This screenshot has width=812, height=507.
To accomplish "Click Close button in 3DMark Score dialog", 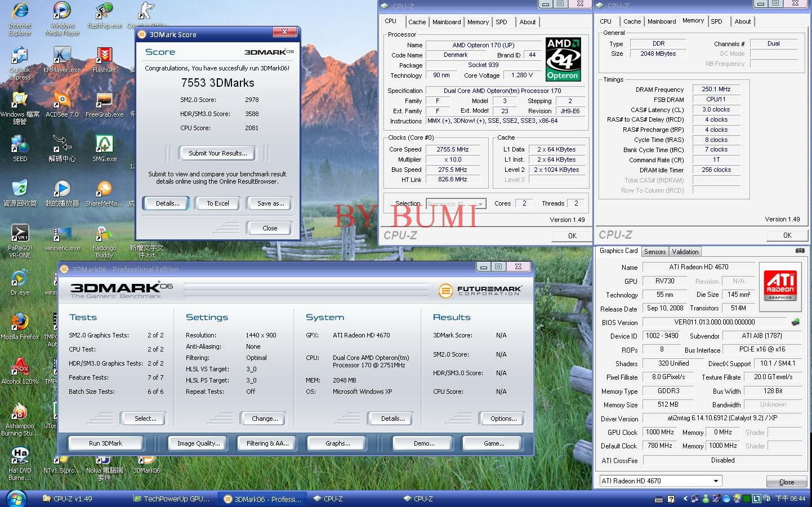I will click(270, 228).
